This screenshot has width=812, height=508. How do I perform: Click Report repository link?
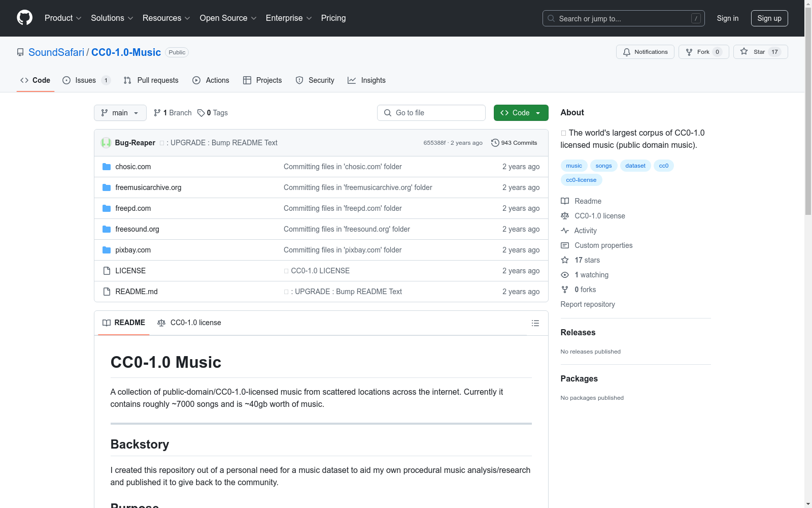588,304
